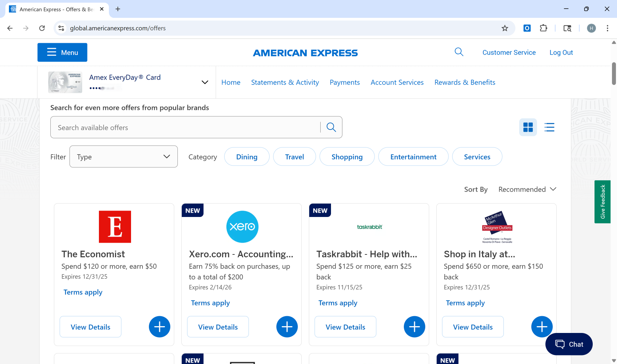The image size is (617, 364).
Task: Click Xero.com - Accounting... offer title
Action: point(241,254)
